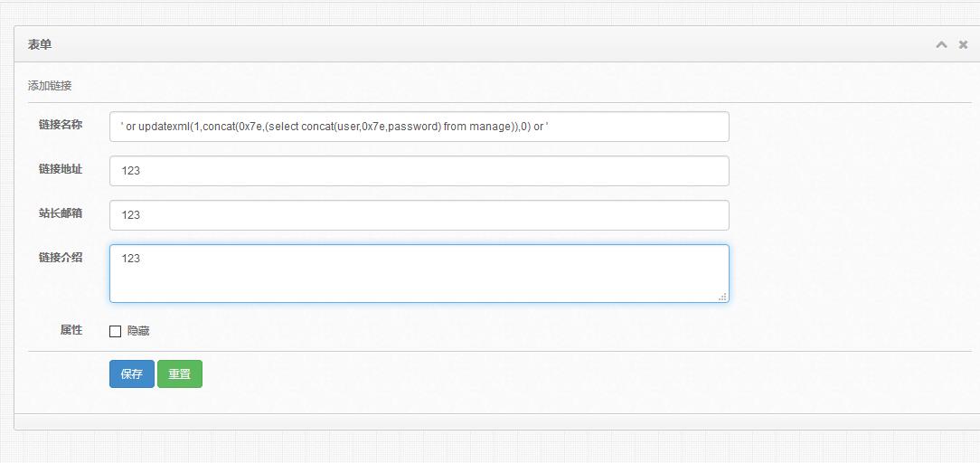The image size is (980, 463).
Task: Click the 添加链接 heading text
Action: coord(50,86)
